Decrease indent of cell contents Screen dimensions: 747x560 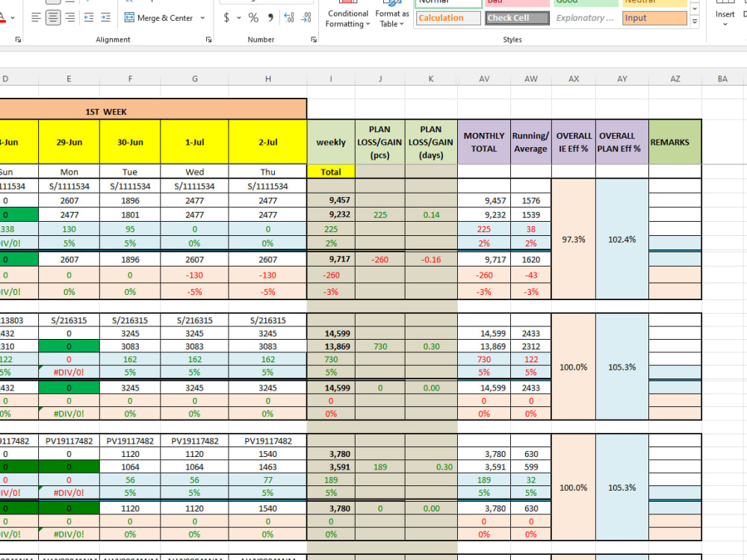click(x=89, y=18)
